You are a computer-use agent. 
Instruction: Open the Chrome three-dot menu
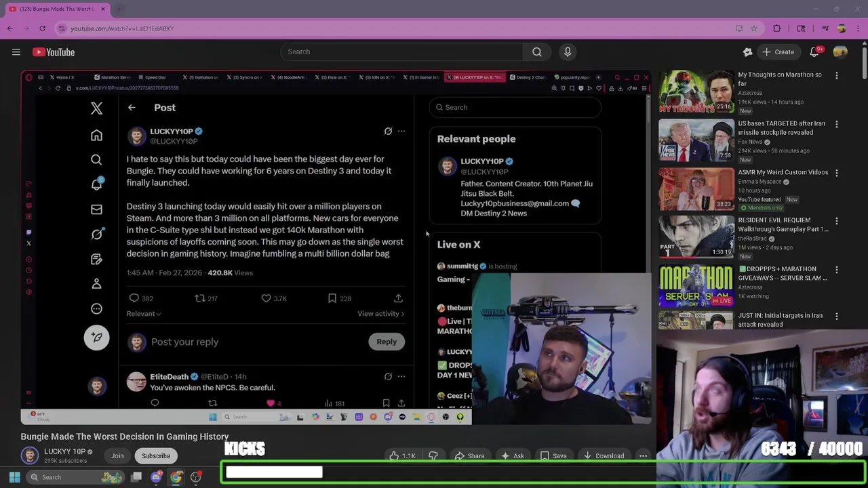click(859, 28)
